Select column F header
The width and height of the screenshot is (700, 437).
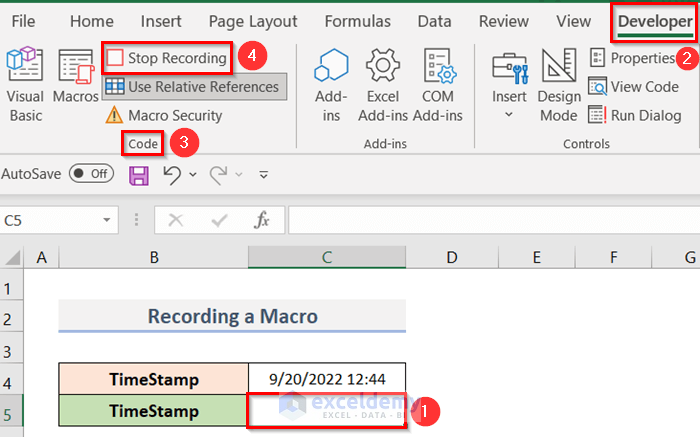coord(613,258)
